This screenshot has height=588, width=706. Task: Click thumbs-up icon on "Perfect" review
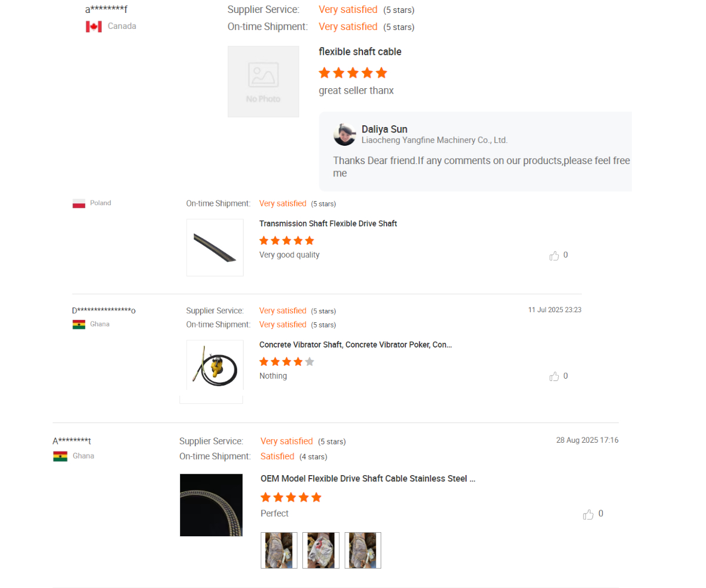(588, 514)
